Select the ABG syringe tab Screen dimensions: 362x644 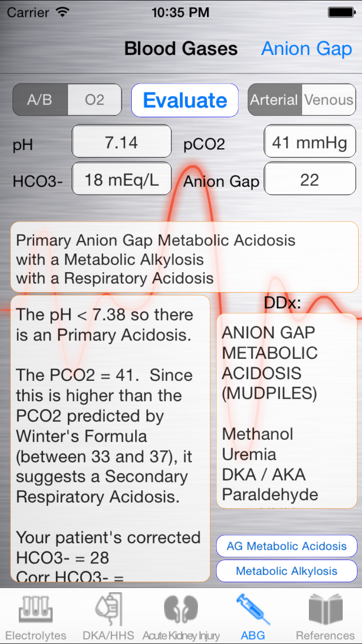tap(253, 616)
